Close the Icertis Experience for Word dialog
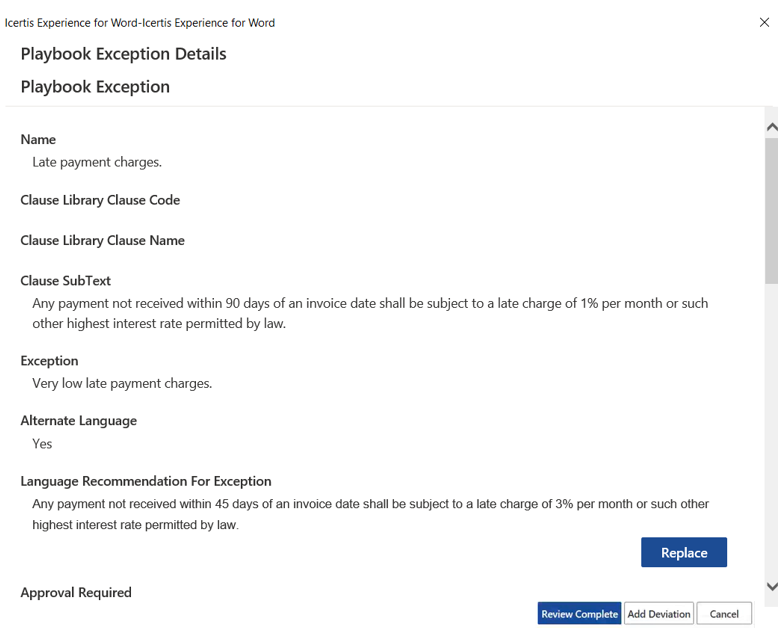This screenshot has width=780, height=635. tap(764, 22)
